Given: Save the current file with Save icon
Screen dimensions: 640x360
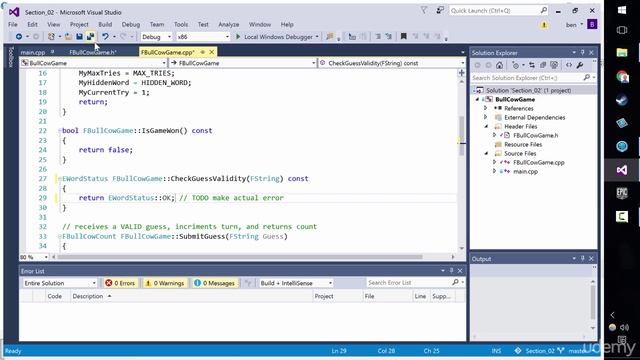Looking at the screenshot, I should tap(79, 37).
